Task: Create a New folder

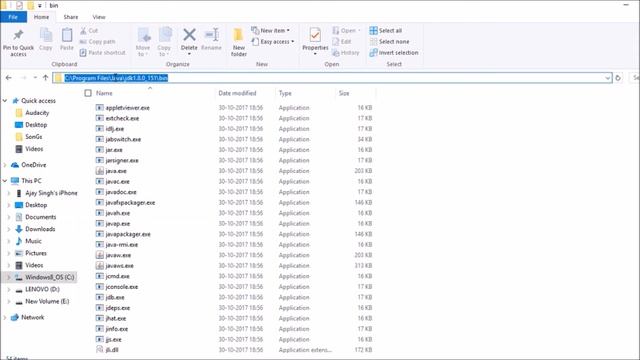Action: coord(239,42)
